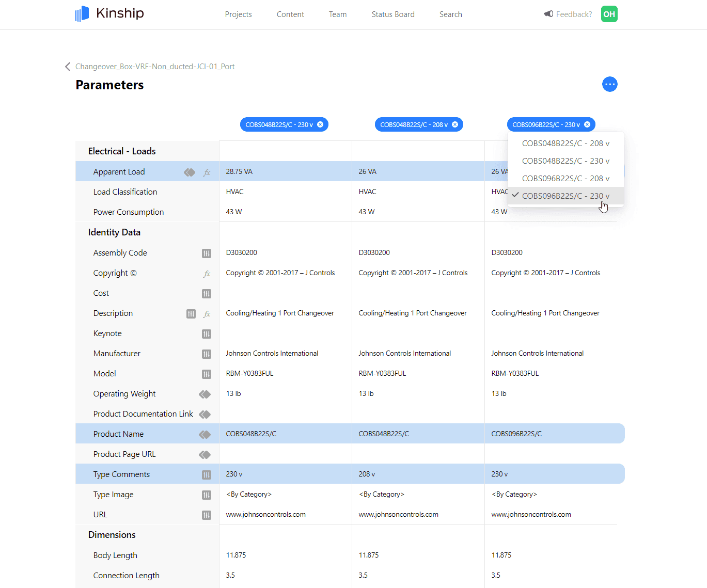The height and width of the screenshot is (588, 707).
Task: Click third column's Cooling/Heating 1 Port Changeover
Action: (545, 313)
